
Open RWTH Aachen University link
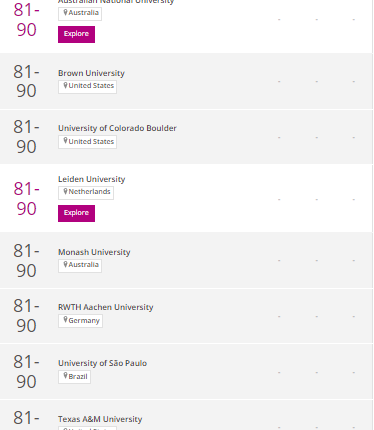pos(106,307)
